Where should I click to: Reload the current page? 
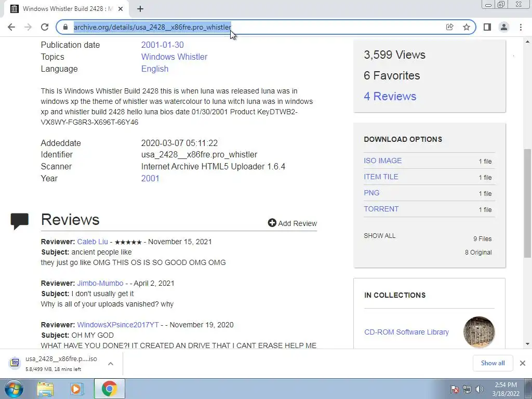[x=45, y=27]
